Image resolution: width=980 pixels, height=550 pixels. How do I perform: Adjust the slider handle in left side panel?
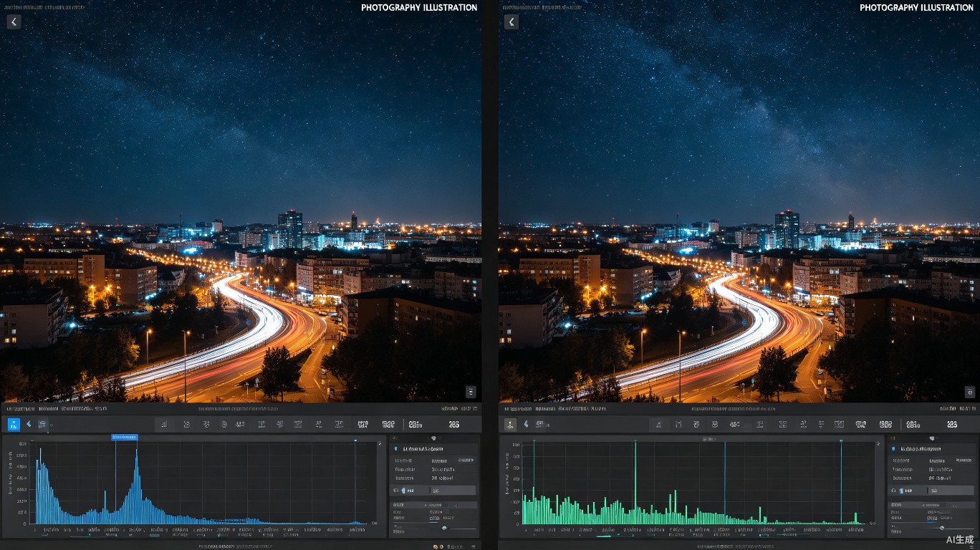[444, 529]
